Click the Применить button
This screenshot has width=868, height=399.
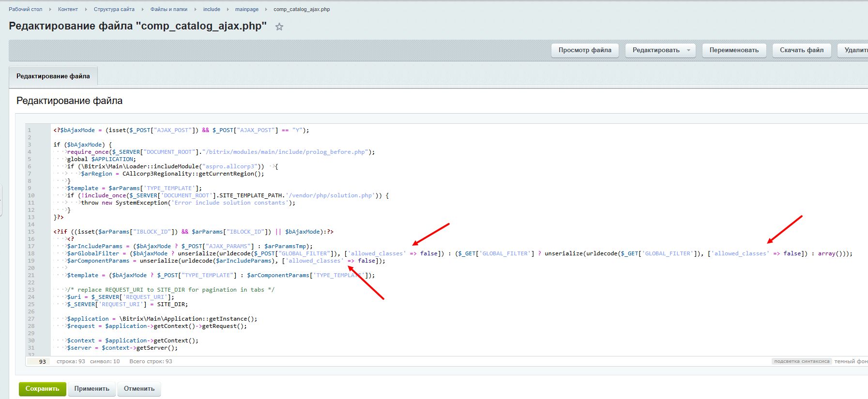[92, 389]
